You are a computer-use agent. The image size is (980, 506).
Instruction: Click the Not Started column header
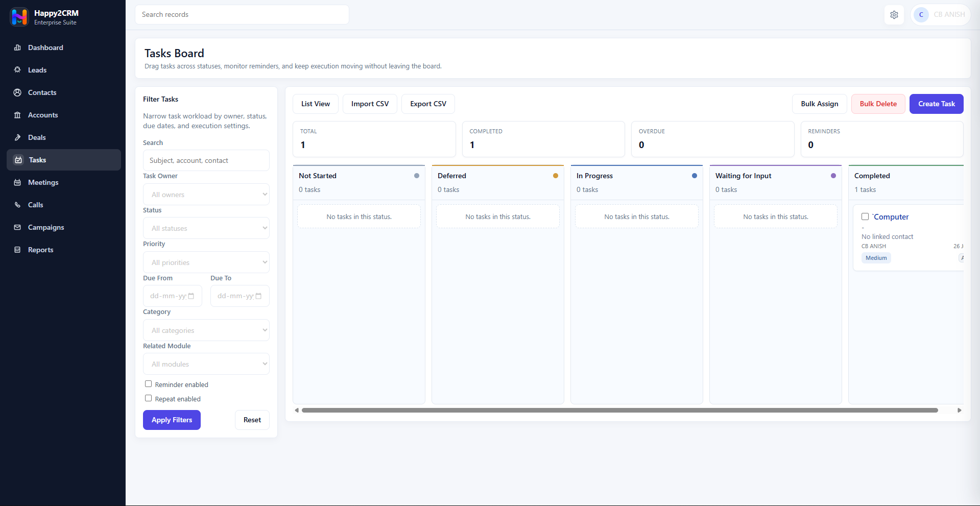click(x=359, y=182)
